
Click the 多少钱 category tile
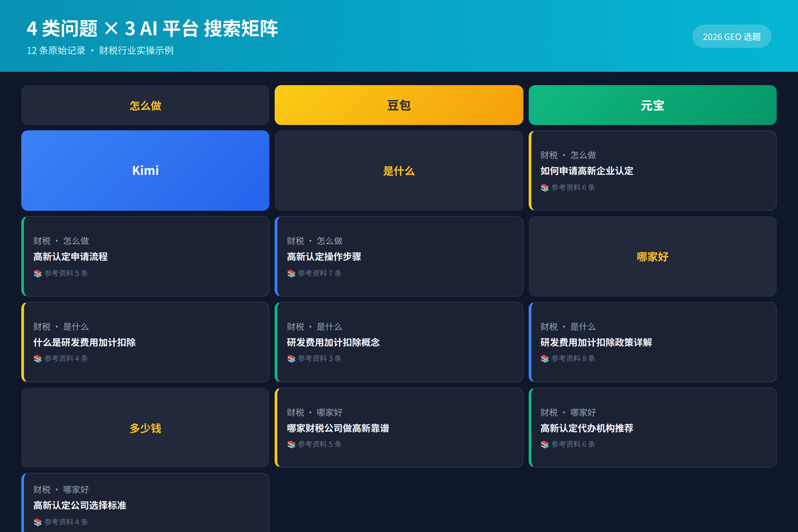pos(145,428)
